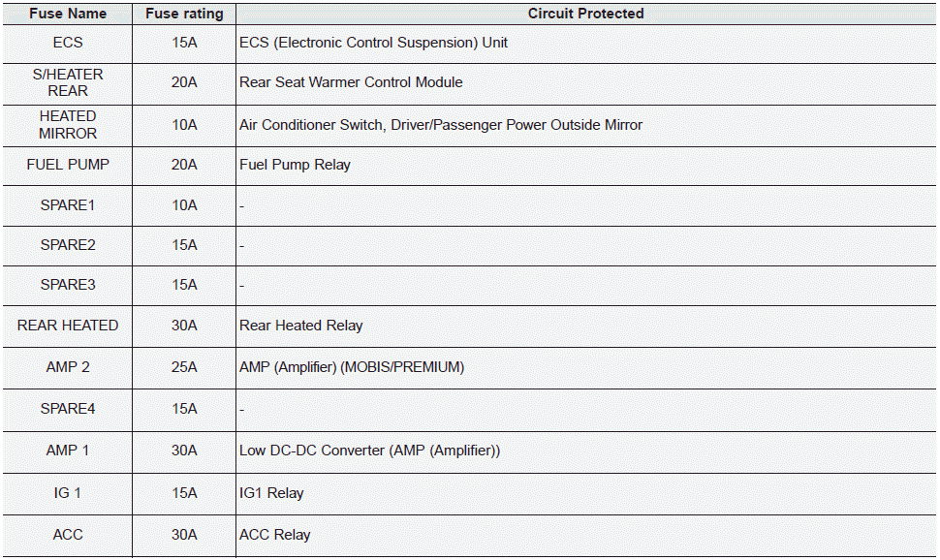Select the ECS fuse name cell
Image resolution: width=940 pixels, height=560 pixels.
point(68,43)
